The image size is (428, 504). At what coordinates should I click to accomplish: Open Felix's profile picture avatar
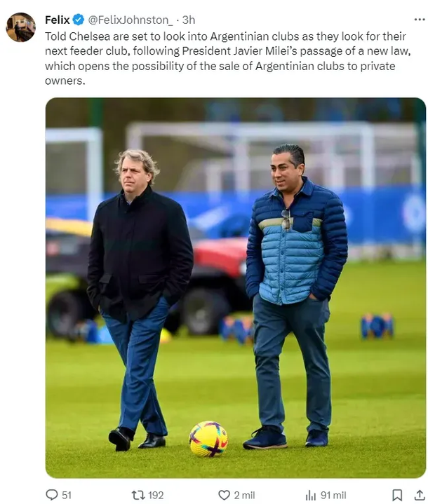click(20, 27)
